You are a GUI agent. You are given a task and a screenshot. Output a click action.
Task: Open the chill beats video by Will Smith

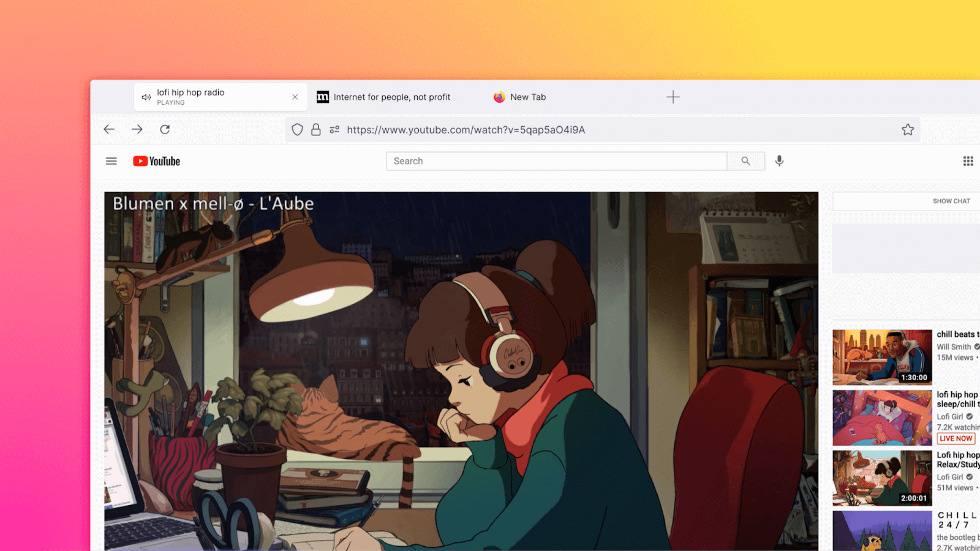[x=882, y=357]
